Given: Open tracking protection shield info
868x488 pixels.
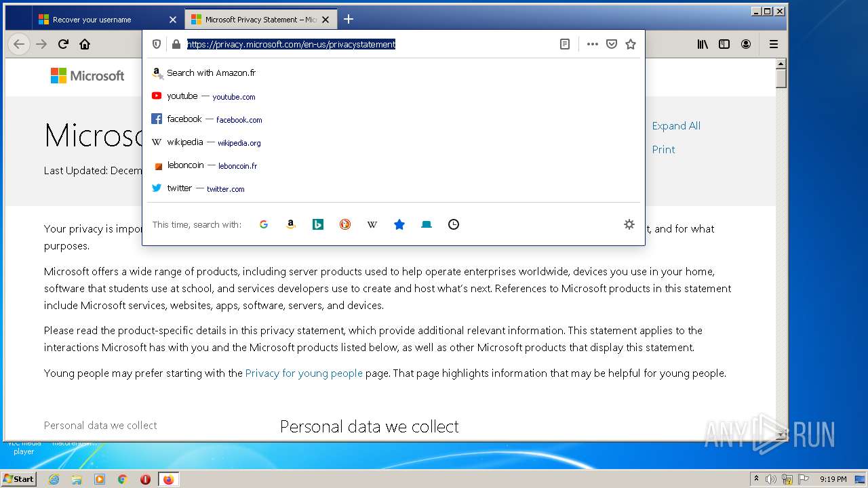Looking at the screenshot, I should click(x=157, y=44).
